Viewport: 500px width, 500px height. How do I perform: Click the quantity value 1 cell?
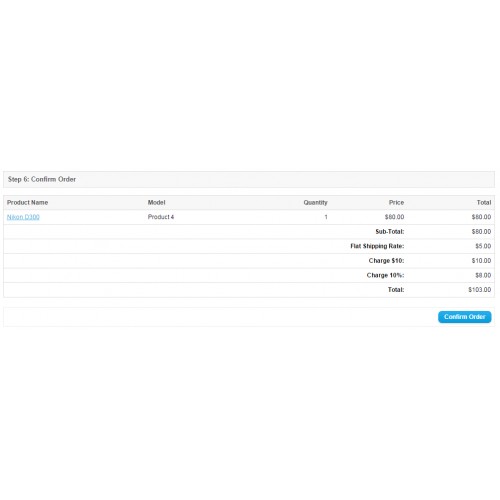coord(326,217)
